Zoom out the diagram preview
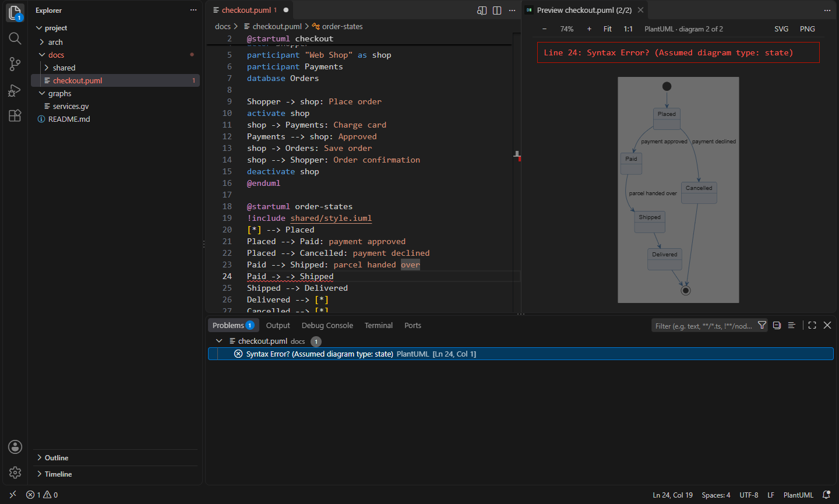This screenshot has width=839, height=504. 544,29
